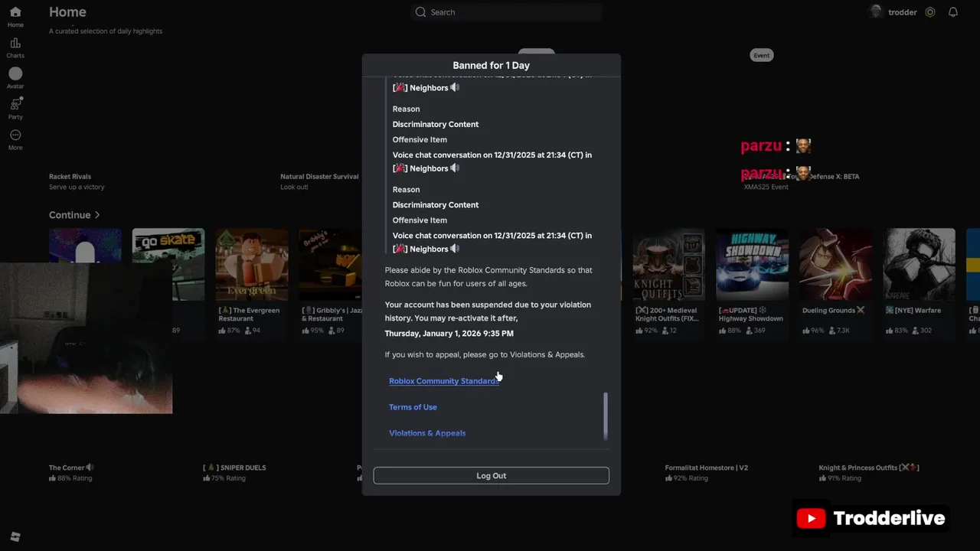Click the 75% Rating under SNIPER DUELS
This screenshot has width=980, height=551.
224,478
